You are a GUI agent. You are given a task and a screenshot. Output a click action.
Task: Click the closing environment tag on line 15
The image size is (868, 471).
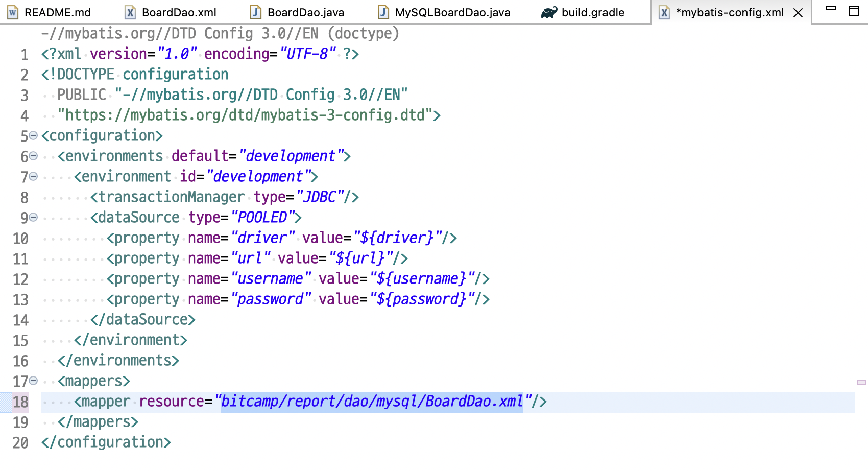coord(131,340)
